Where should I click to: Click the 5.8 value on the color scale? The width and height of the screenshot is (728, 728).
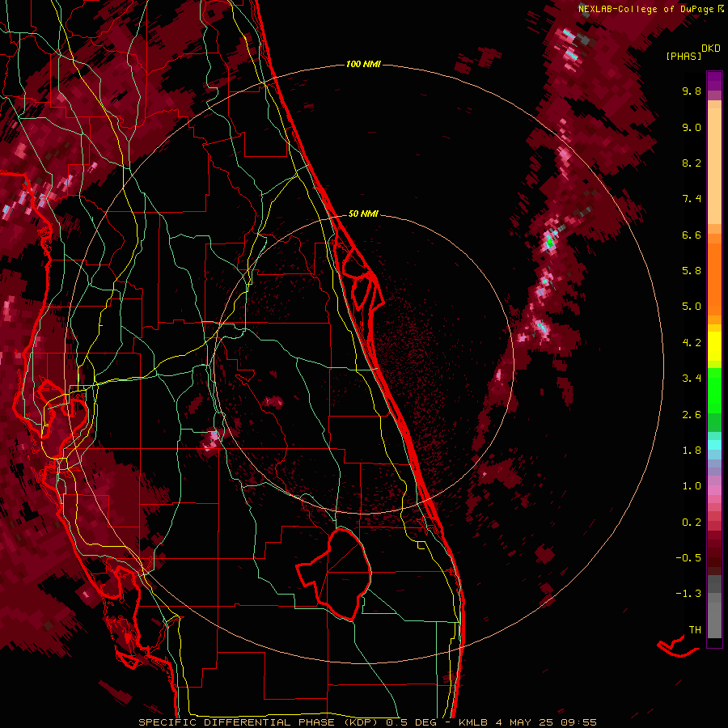tap(692, 271)
